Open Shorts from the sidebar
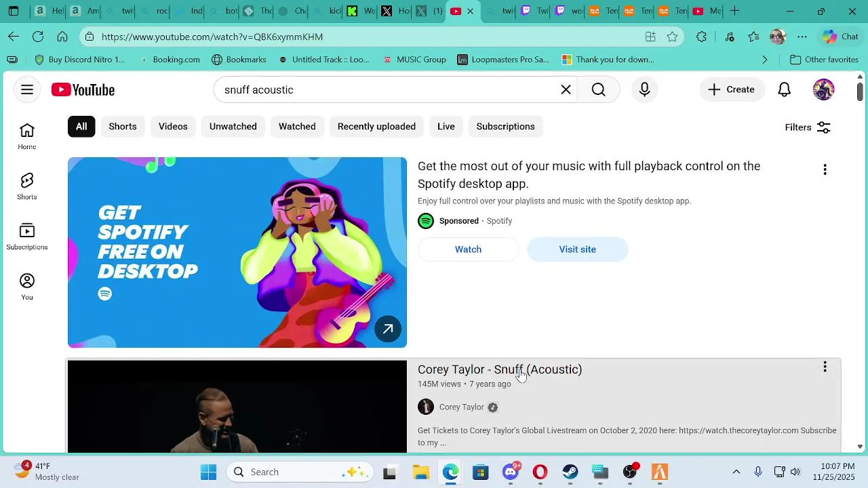This screenshot has height=488, width=868. pos(27,186)
